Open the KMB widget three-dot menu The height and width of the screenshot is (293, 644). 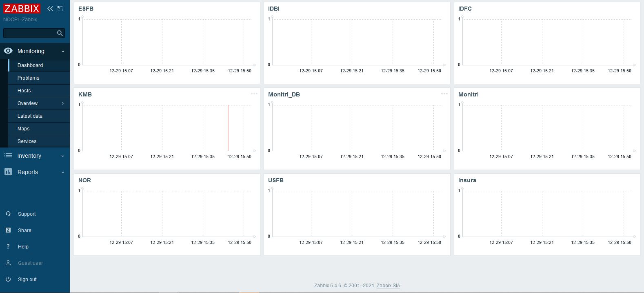[254, 94]
